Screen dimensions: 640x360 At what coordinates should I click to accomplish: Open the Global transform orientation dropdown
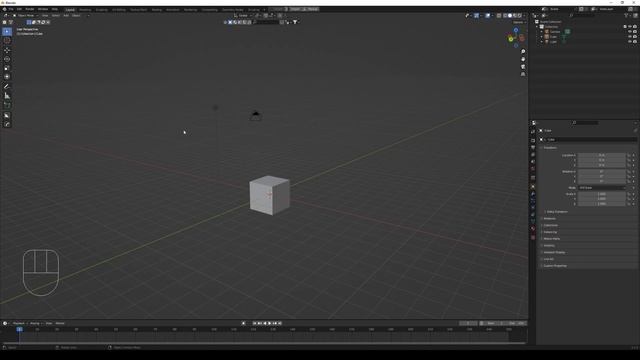point(243,16)
